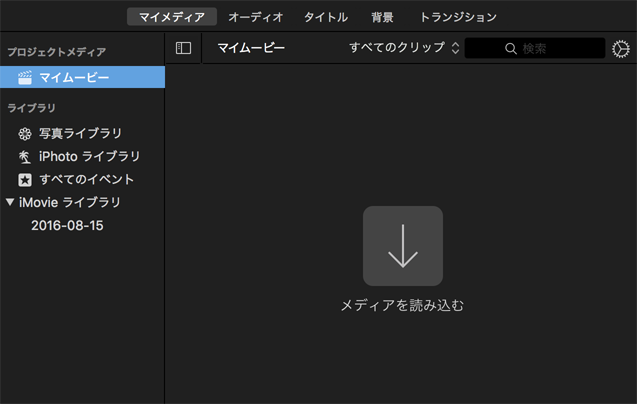Click the マイムービー title in browser header

[251, 48]
